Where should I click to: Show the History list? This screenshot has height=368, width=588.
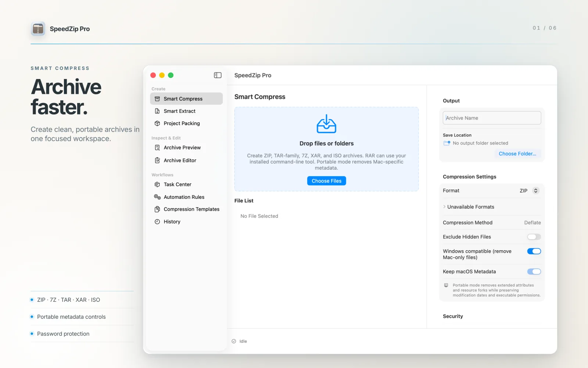click(x=186, y=222)
